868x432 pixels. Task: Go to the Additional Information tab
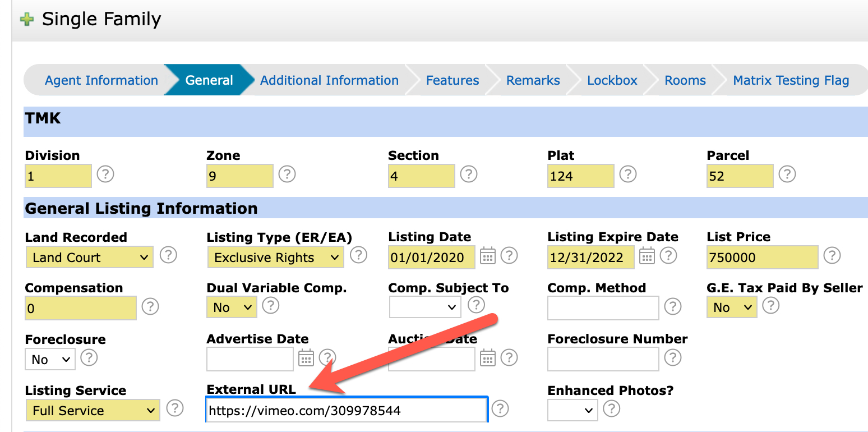tap(329, 80)
